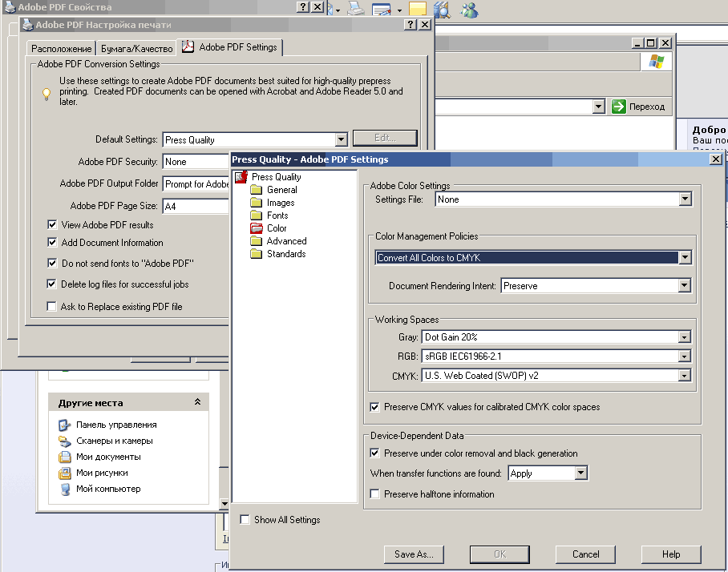Viewport: 728px width, 572px height.
Task: Click the Сканеры и камеры icon
Action: pyautogui.click(x=64, y=441)
